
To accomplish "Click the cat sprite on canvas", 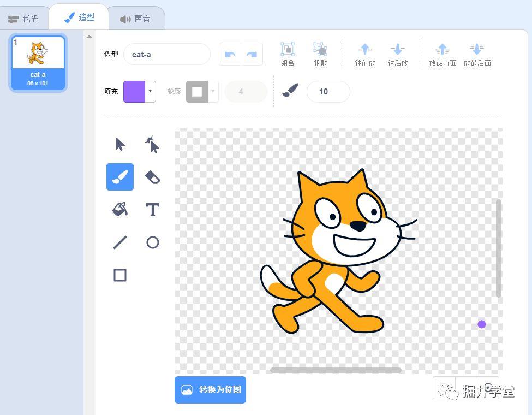I will pos(339,251).
